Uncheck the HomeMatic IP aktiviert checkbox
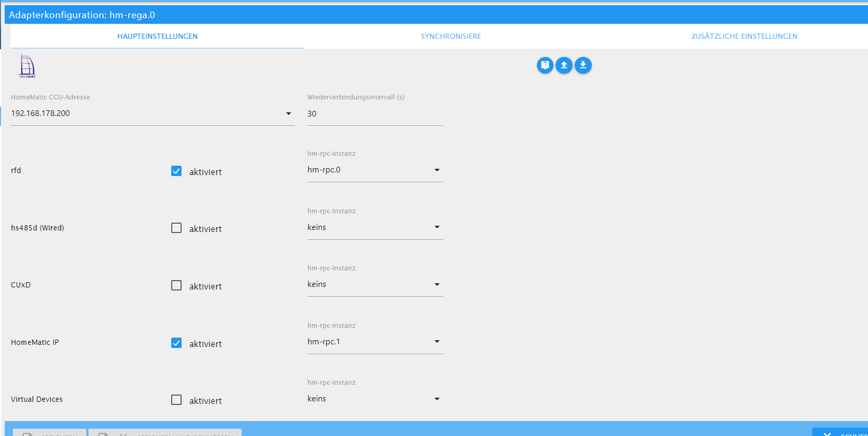The image size is (868, 436). point(176,343)
